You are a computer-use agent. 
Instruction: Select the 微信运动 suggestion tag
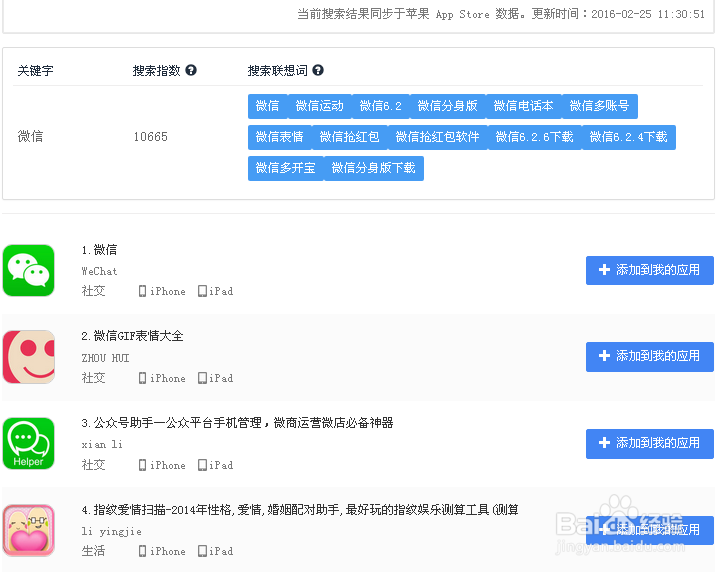[x=320, y=106]
